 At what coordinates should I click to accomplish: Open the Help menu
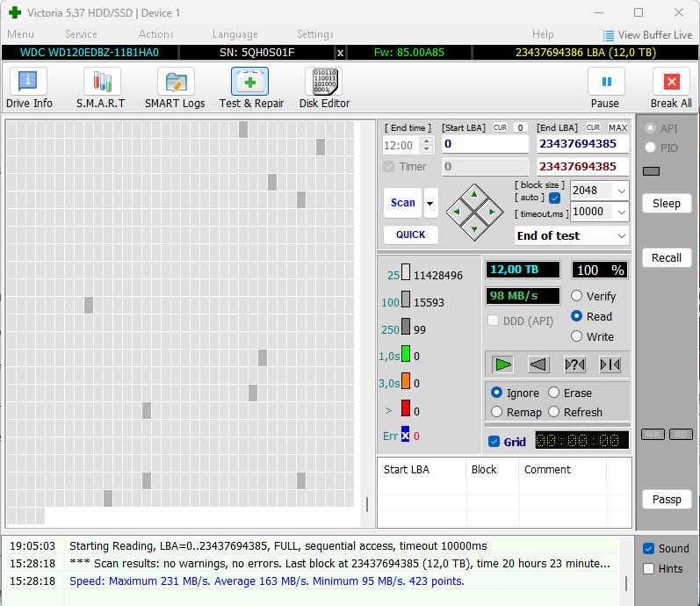coord(543,34)
